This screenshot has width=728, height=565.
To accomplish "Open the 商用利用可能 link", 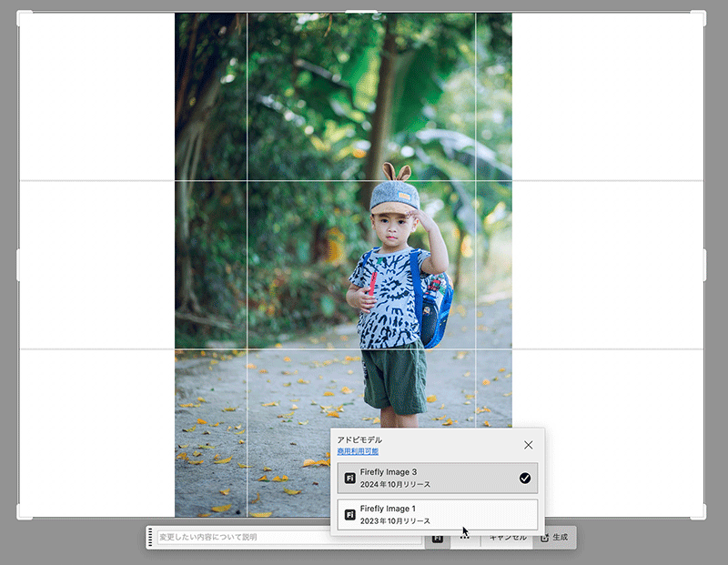I will pyautogui.click(x=358, y=451).
